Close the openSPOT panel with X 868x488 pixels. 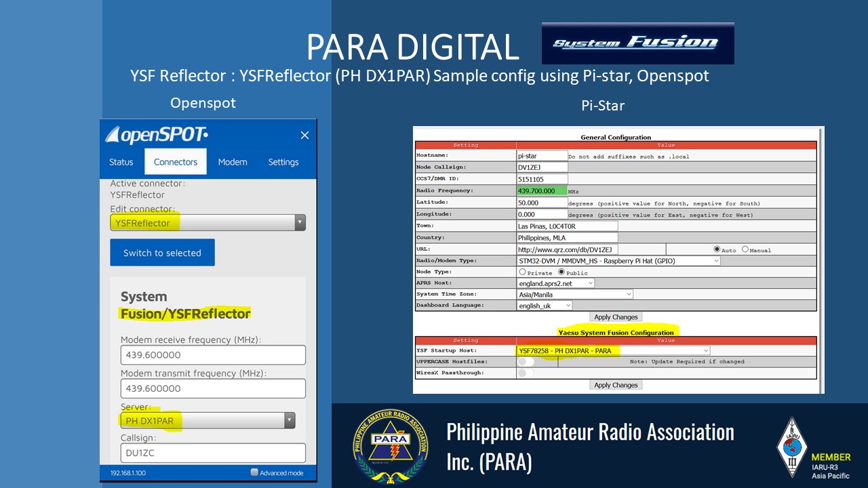pyautogui.click(x=304, y=136)
